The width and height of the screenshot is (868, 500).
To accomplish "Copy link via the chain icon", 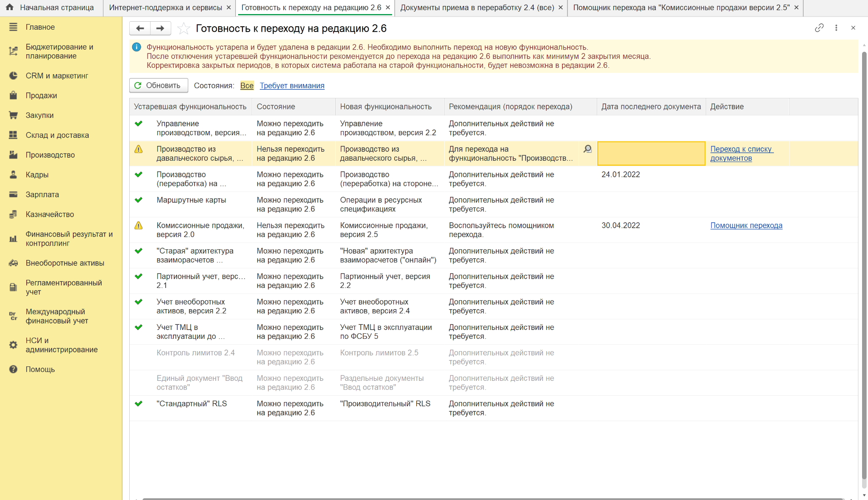I will pyautogui.click(x=819, y=28).
